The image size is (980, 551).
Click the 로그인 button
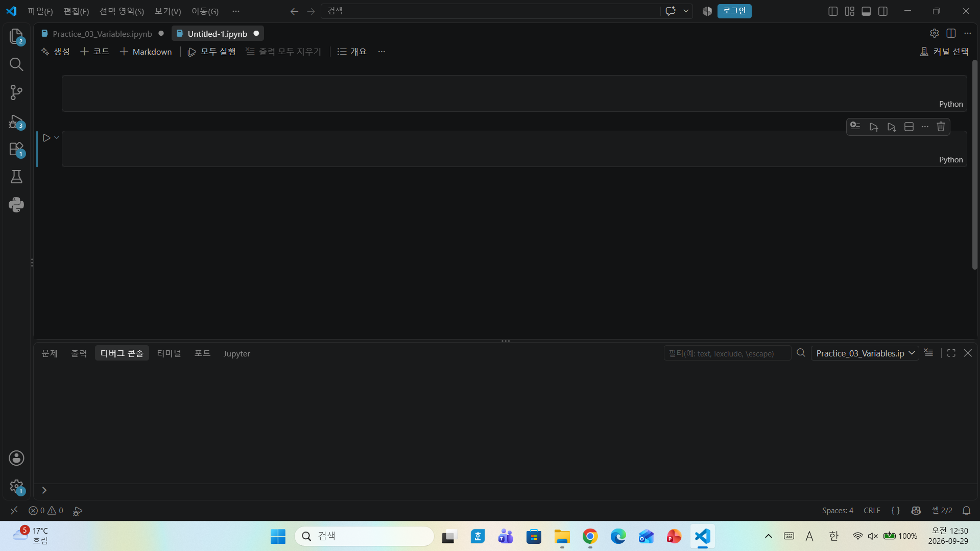734,11
